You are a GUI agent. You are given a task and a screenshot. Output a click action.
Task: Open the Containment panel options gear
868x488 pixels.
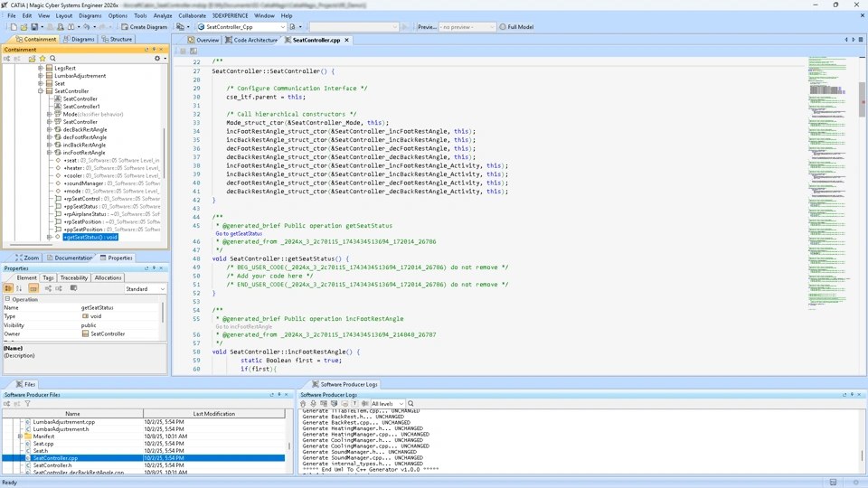tap(157, 59)
